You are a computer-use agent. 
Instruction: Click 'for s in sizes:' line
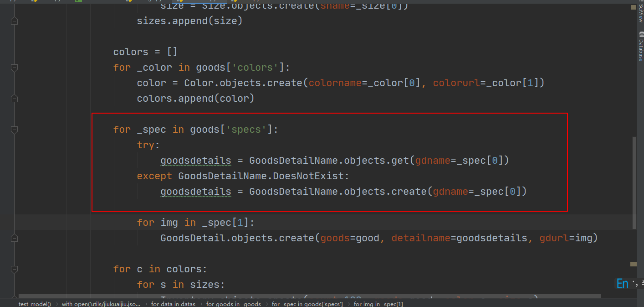click(181, 285)
